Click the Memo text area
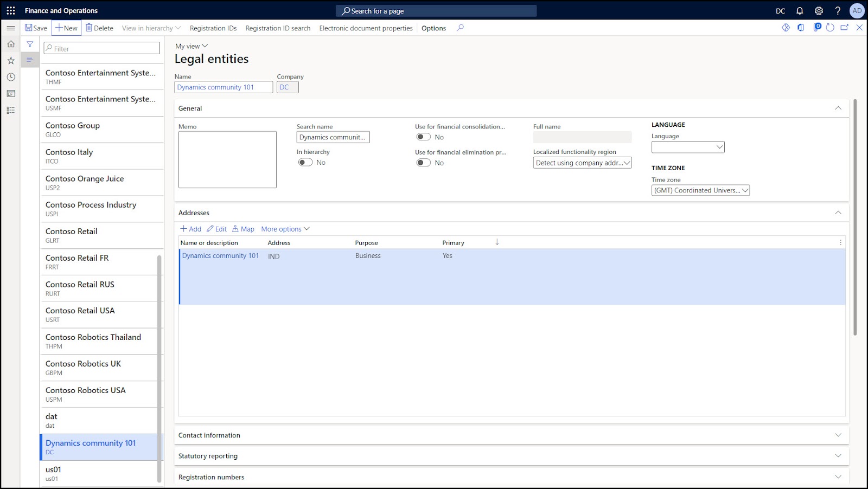Image resolution: width=868 pixels, height=489 pixels. pyautogui.click(x=227, y=159)
